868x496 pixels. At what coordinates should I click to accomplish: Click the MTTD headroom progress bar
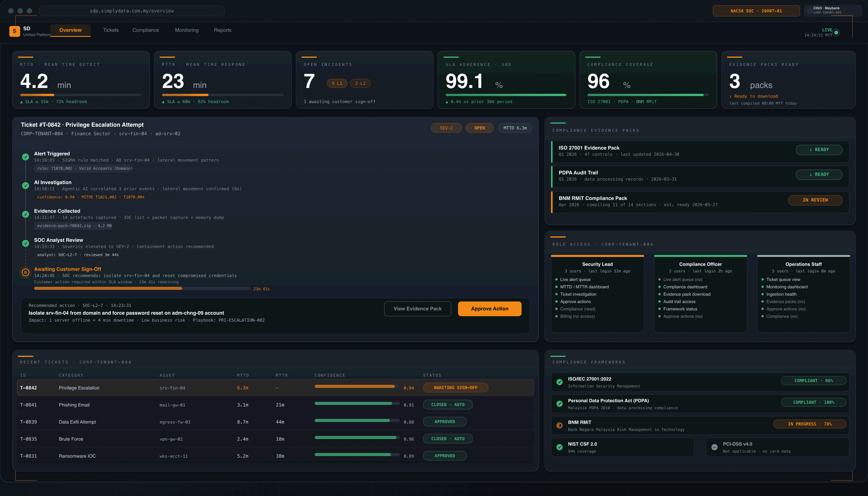[x=81, y=95]
